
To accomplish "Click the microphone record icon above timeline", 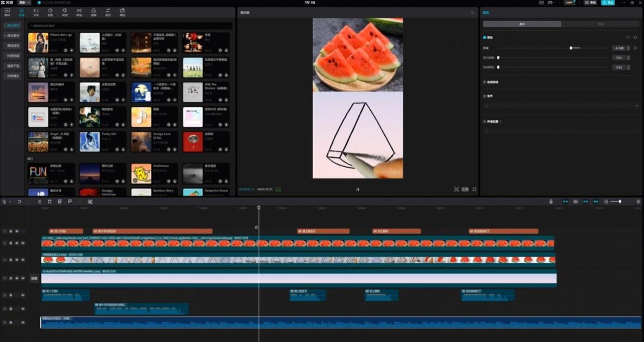I will (x=551, y=201).
